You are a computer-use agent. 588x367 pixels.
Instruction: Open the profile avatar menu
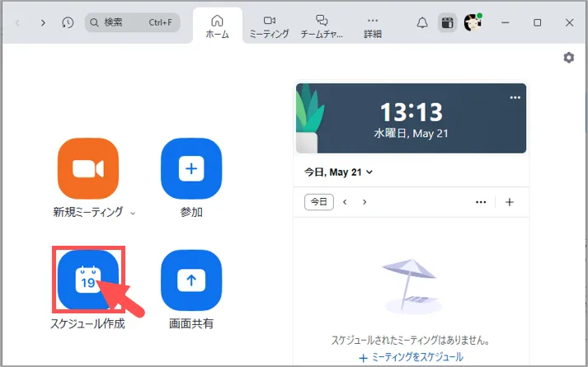[473, 22]
